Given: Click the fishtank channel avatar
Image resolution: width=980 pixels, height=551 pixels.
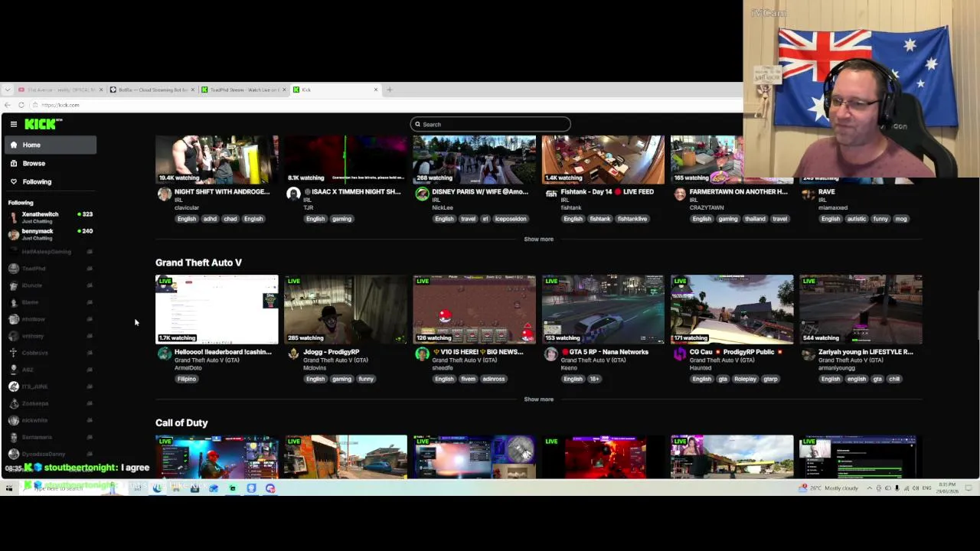Looking at the screenshot, I should coord(550,194).
